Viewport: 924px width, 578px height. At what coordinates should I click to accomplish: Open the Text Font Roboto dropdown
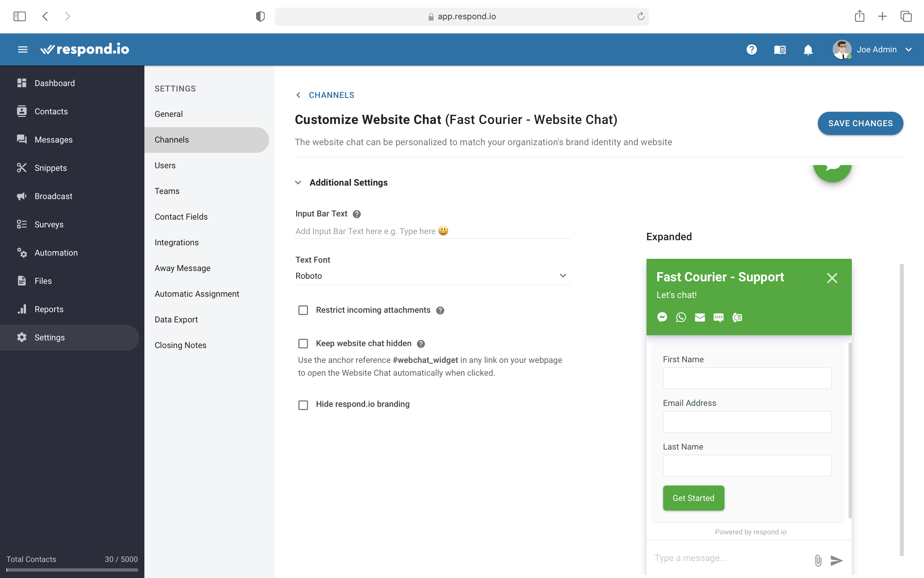click(x=433, y=276)
